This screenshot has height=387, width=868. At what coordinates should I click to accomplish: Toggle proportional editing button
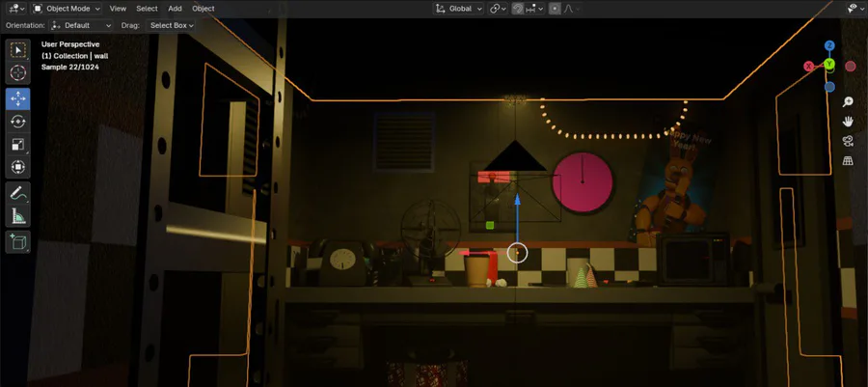555,9
